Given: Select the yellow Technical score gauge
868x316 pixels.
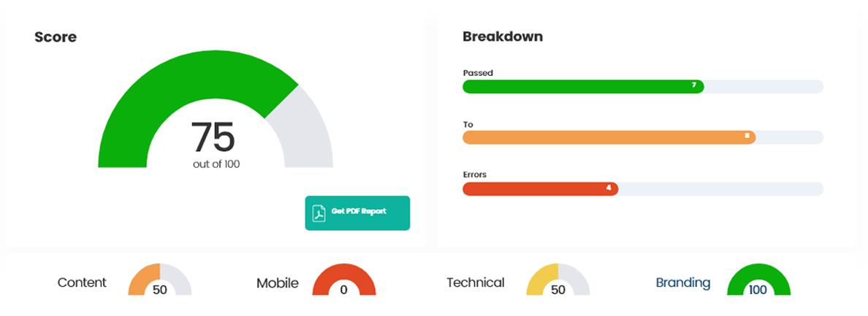Looking at the screenshot, I should coord(557,280).
